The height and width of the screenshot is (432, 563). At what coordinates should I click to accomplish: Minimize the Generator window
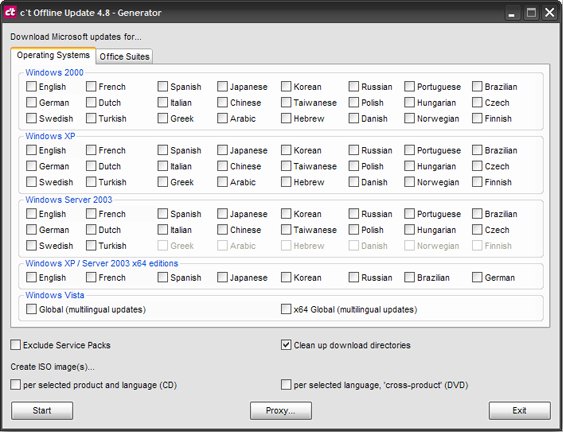(512, 13)
